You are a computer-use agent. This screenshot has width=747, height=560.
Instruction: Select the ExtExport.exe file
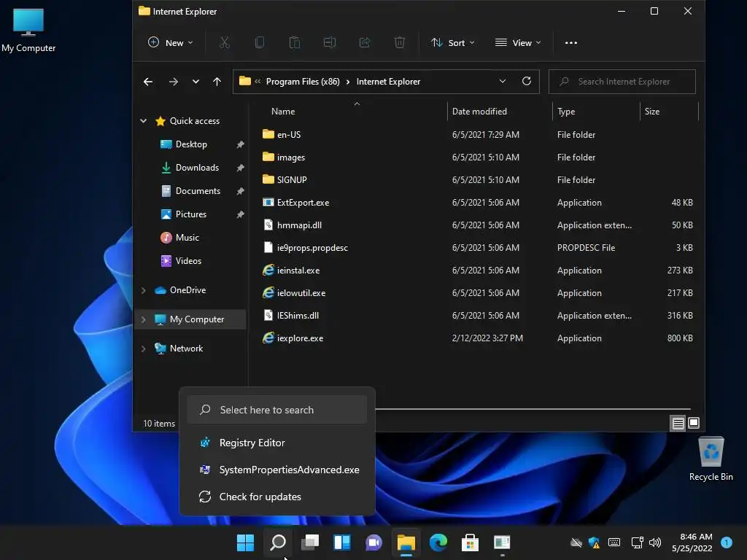(x=303, y=203)
